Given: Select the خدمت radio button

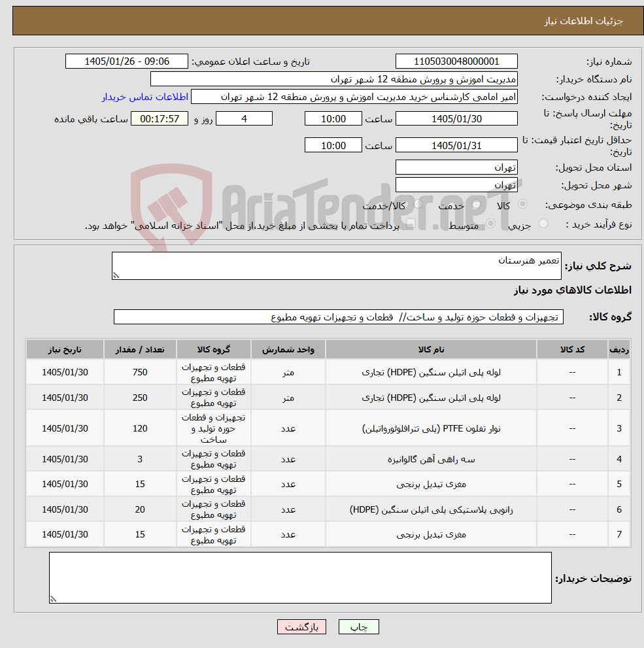Looking at the screenshot, I should [476, 204].
